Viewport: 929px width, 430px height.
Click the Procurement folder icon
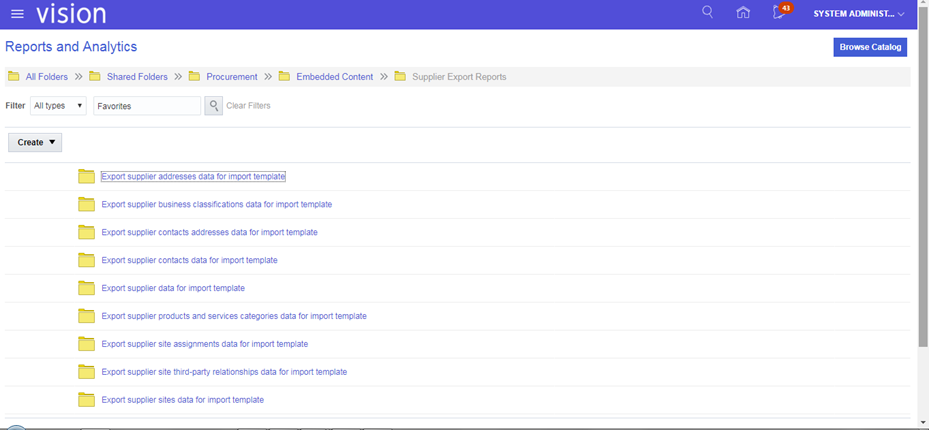(x=194, y=76)
